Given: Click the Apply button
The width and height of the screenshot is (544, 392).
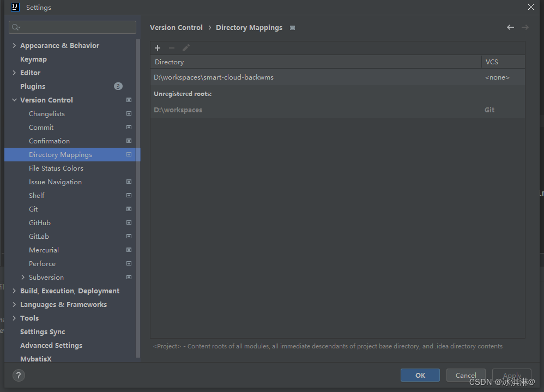Looking at the screenshot, I should [x=512, y=375].
